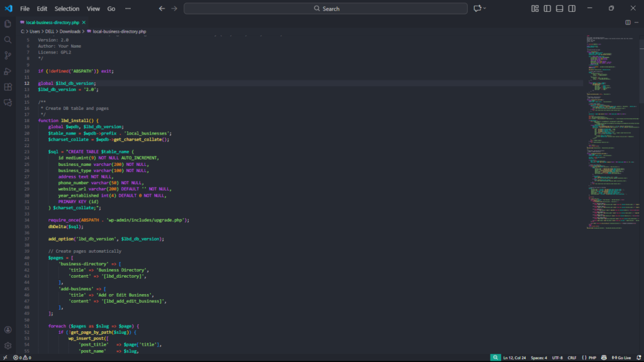Open the Source Control view
This screenshot has height=362, width=644.
pyautogui.click(x=8, y=55)
